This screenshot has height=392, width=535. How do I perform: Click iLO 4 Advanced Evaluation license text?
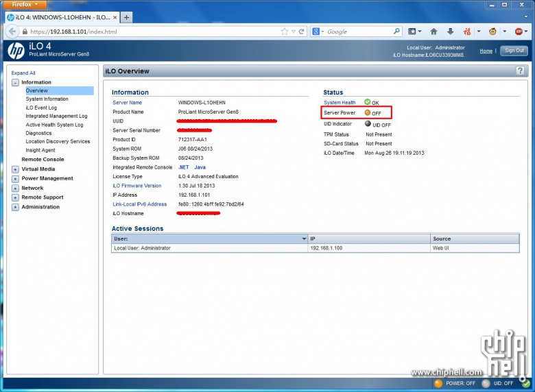[208, 177]
